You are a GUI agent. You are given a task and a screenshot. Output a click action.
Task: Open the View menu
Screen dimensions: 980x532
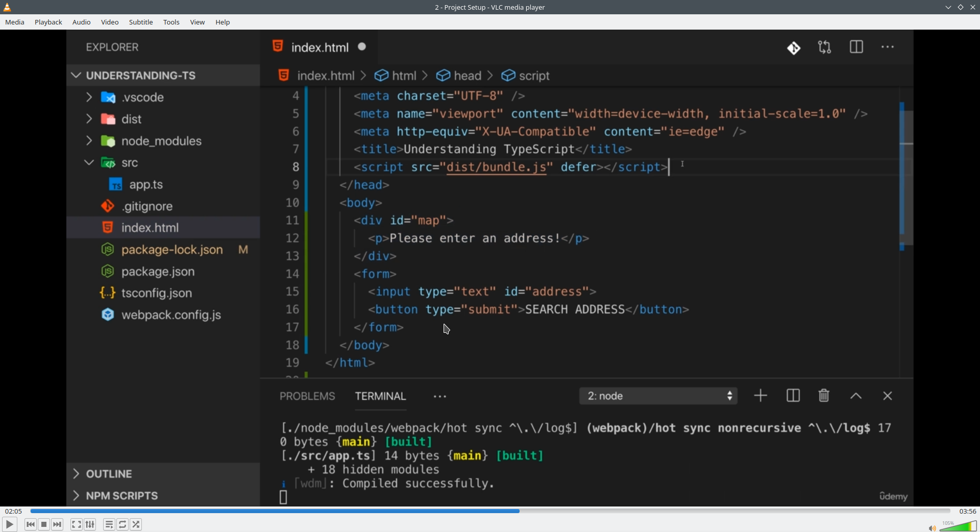click(x=198, y=22)
